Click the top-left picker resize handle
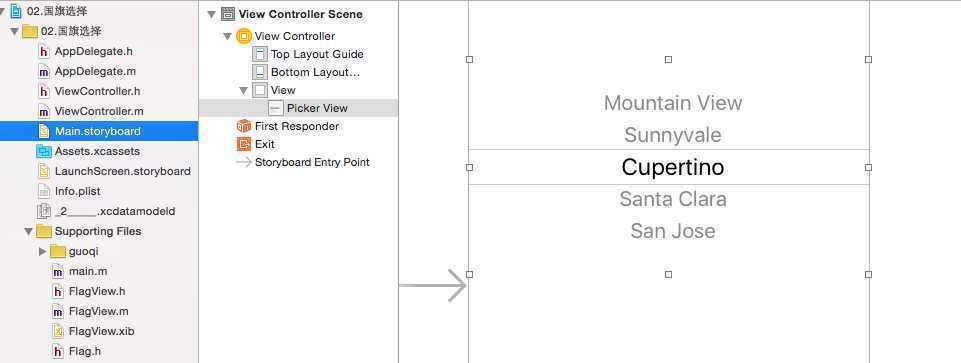 click(x=469, y=59)
